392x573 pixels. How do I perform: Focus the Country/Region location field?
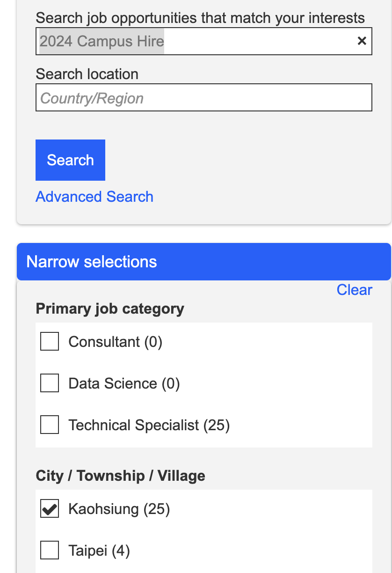point(203,98)
